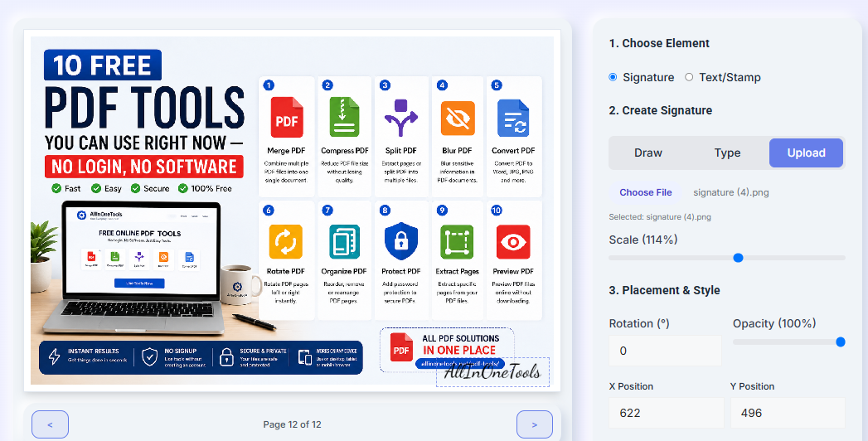This screenshot has height=441, width=868.
Task: Select the Signature radio option
Action: (613, 77)
